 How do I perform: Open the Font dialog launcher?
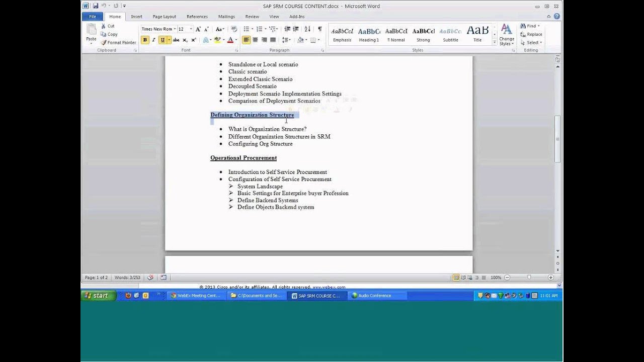point(236,50)
